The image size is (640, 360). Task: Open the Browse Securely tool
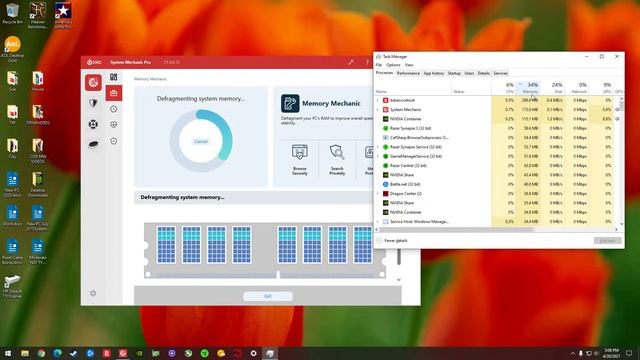pyautogui.click(x=300, y=160)
